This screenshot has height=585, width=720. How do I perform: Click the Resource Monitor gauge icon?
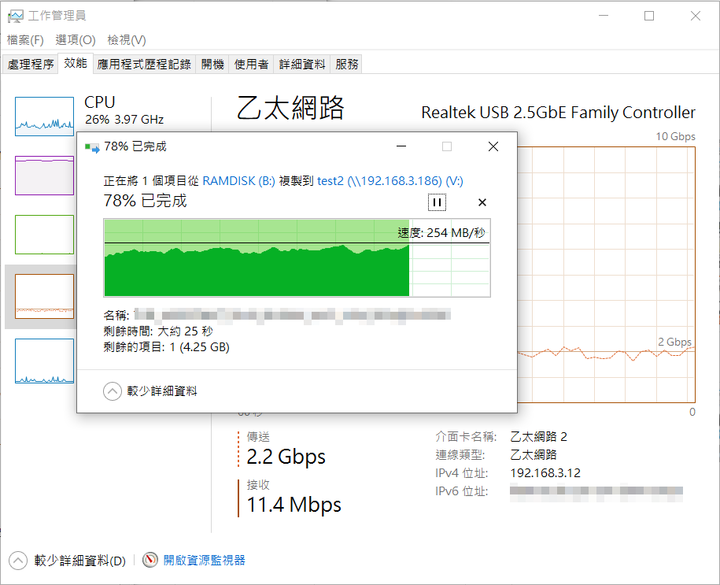150,560
